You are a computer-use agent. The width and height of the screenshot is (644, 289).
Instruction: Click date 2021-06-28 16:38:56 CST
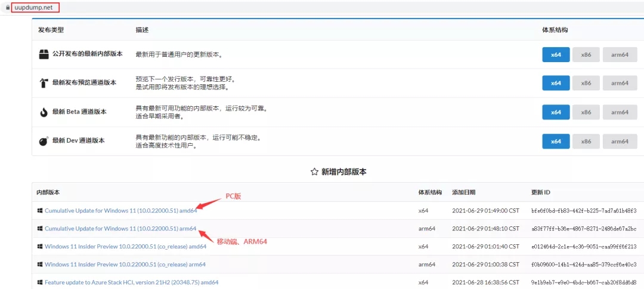(x=486, y=282)
